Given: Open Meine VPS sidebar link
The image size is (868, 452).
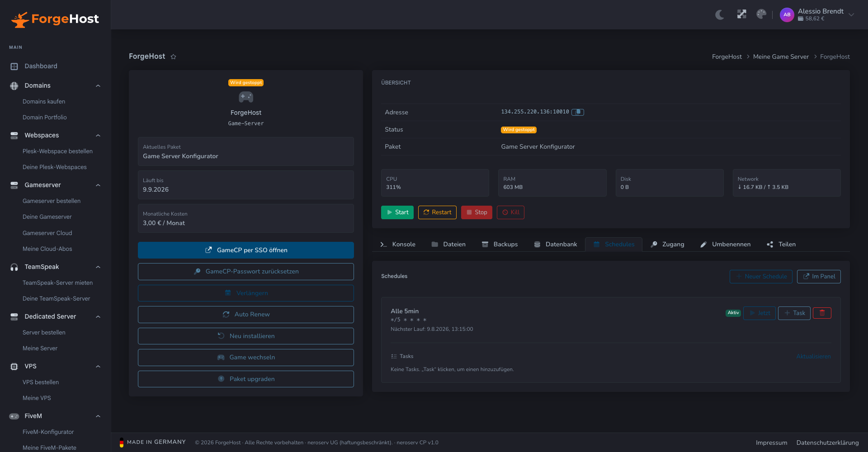Looking at the screenshot, I should pos(37,398).
